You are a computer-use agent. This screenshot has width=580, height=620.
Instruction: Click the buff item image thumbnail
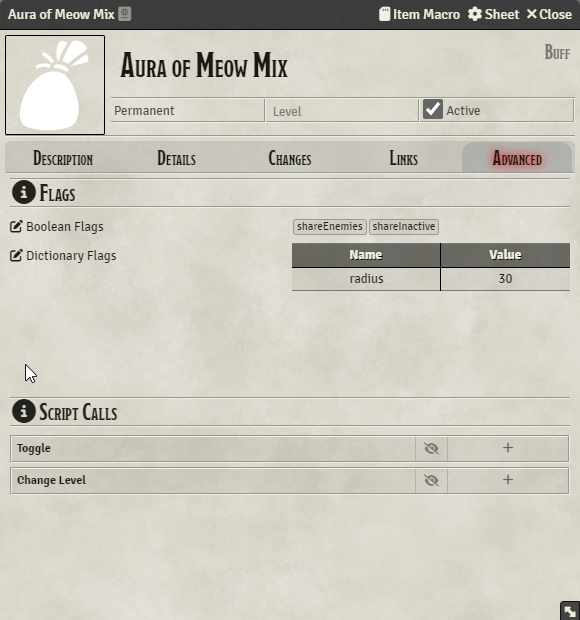tap(55, 85)
